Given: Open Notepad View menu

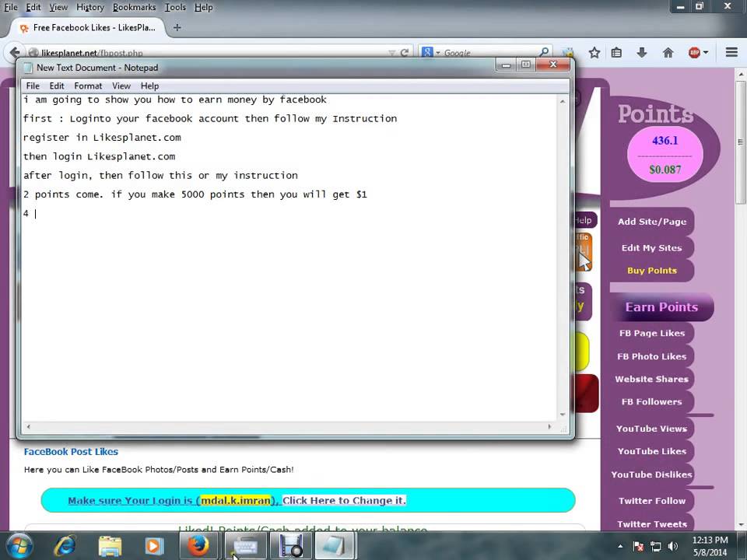Looking at the screenshot, I should [121, 86].
